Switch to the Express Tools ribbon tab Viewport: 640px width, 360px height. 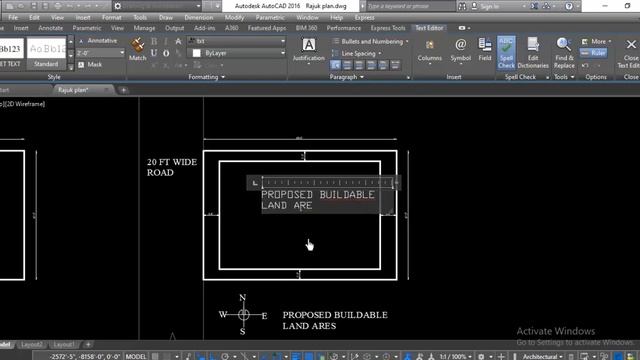click(388, 28)
